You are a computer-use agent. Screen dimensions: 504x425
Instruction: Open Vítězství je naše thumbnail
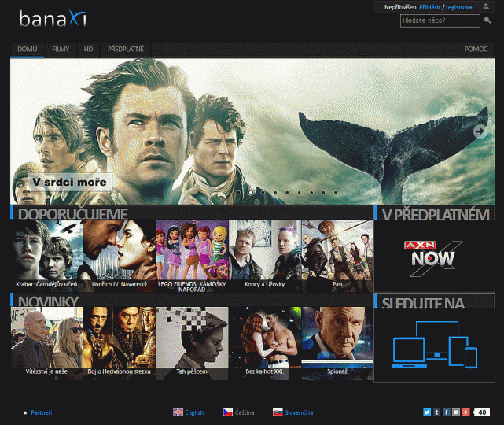tap(46, 343)
